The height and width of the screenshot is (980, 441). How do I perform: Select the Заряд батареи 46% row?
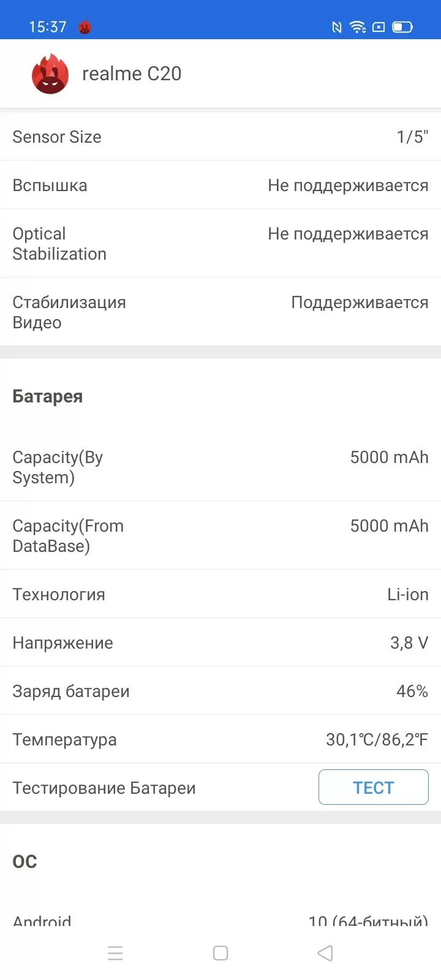tap(221, 691)
